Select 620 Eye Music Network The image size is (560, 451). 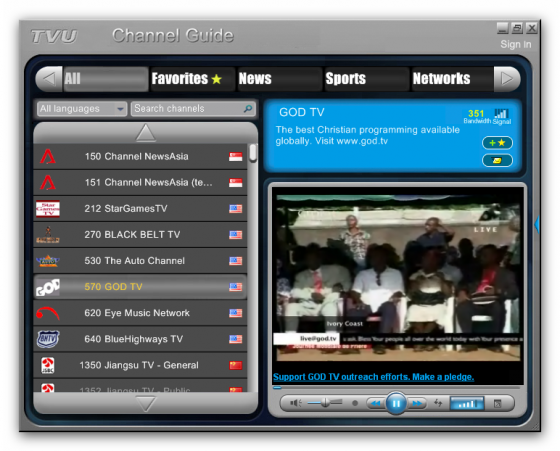[140, 313]
